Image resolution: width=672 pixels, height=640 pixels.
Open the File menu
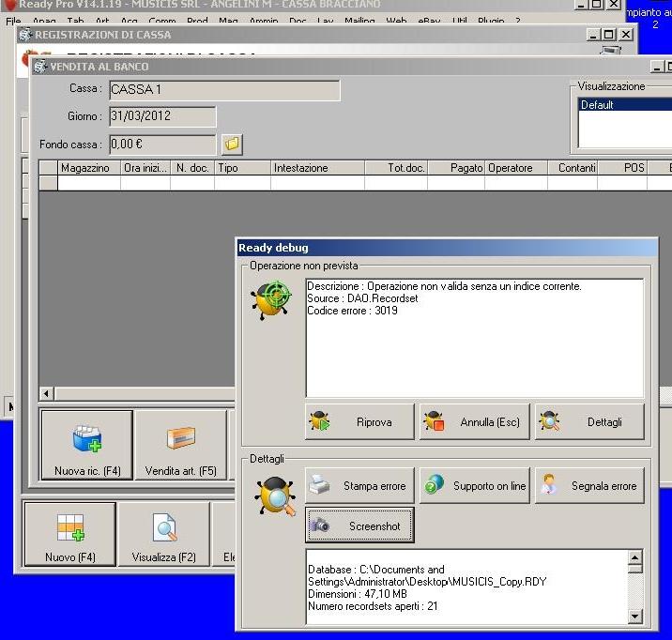(x=13, y=21)
